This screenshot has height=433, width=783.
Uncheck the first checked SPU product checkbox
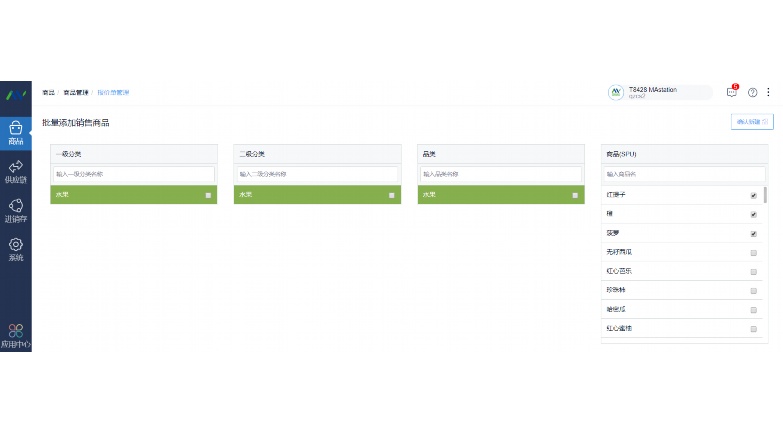[x=754, y=195]
